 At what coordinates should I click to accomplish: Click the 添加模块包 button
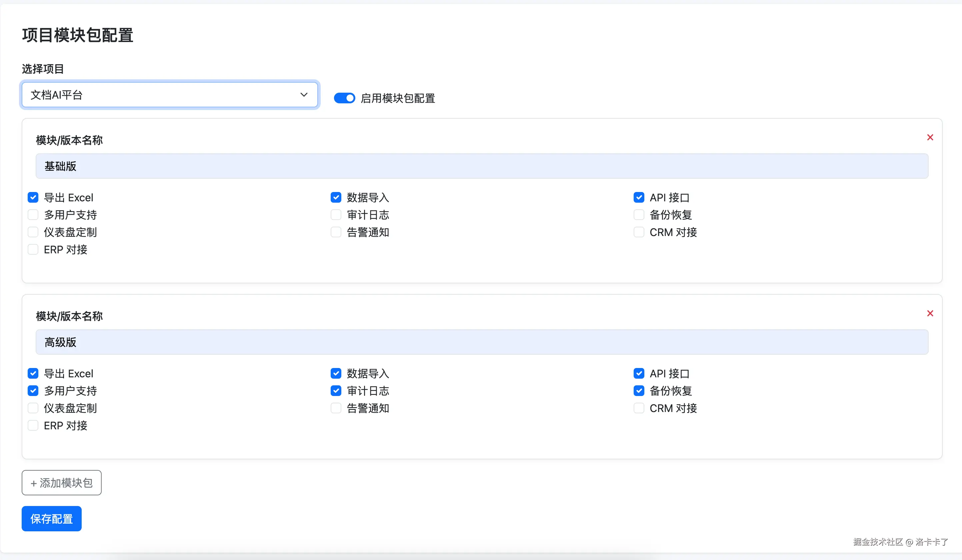click(x=61, y=483)
